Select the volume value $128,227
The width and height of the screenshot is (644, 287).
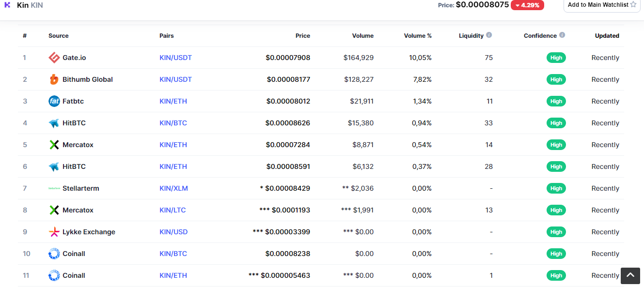(359, 79)
